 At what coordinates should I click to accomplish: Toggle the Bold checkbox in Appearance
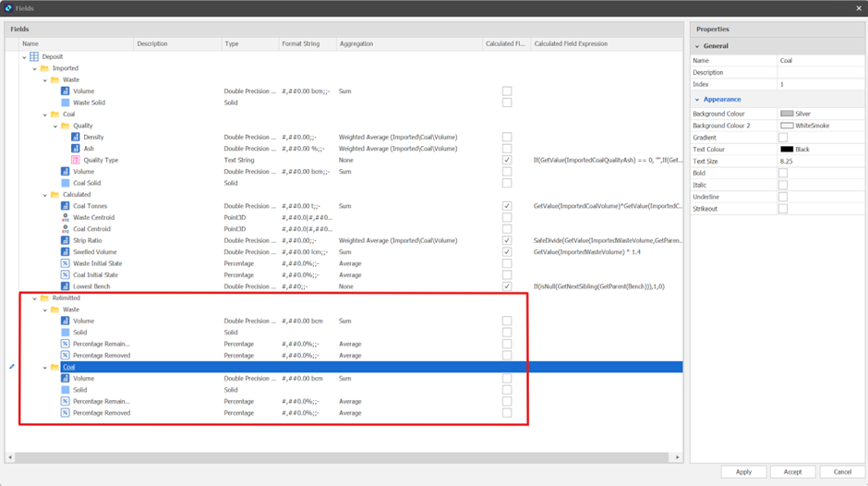tap(783, 173)
